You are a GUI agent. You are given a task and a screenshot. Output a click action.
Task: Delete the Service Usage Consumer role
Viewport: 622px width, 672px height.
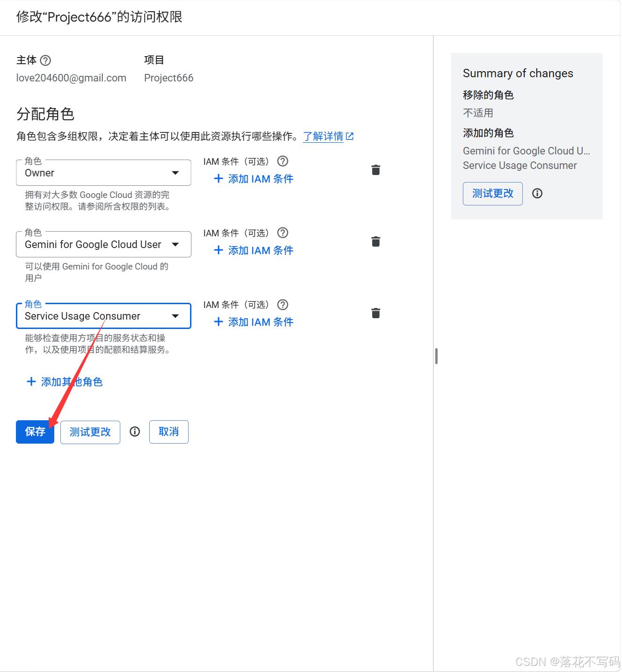[376, 313]
